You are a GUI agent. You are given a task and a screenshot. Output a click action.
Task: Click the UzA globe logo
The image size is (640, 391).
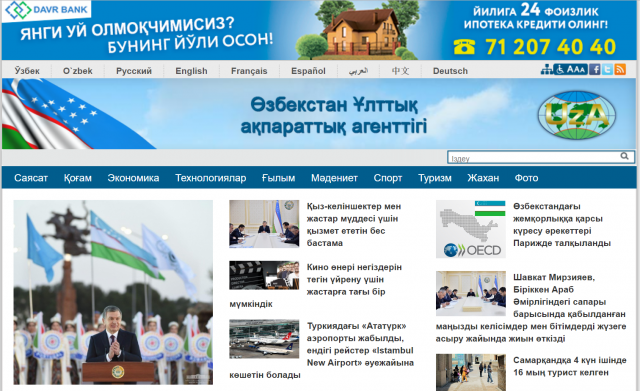pos(576,115)
